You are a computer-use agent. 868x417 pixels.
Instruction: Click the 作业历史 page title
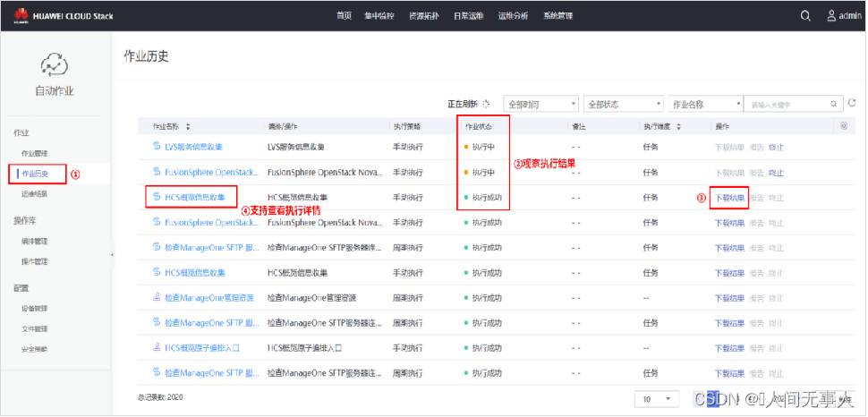(146, 56)
